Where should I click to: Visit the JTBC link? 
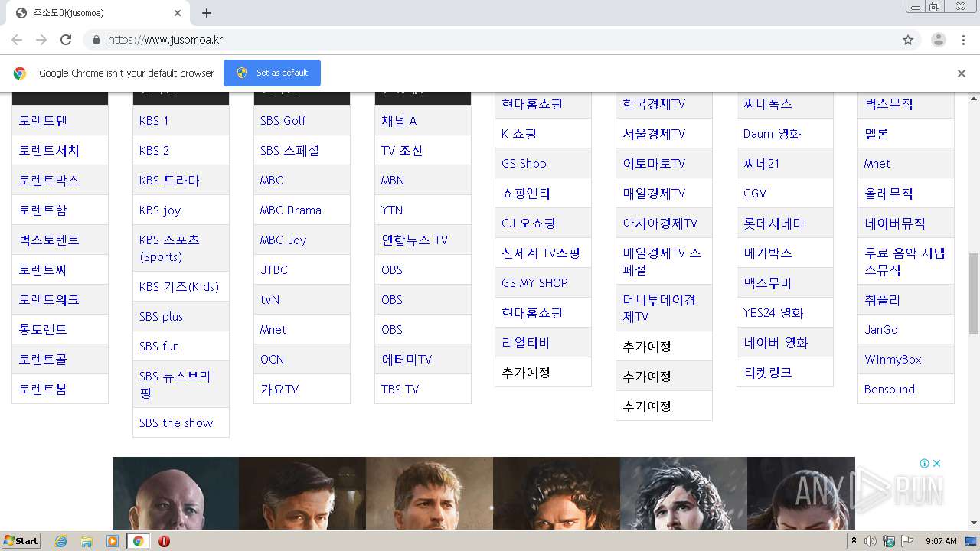[274, 270]
